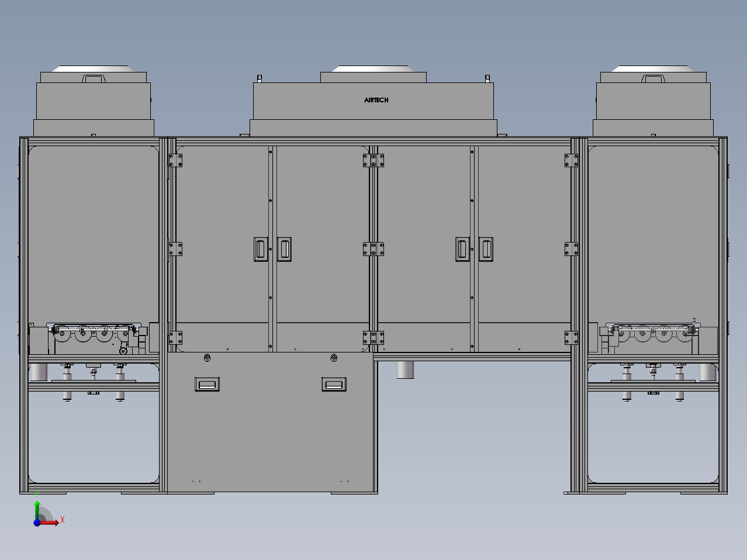This screenshot has height=560, width=747.
Task: Select the leftmost door handle of the upper cabinet
Action: (261, 249)
